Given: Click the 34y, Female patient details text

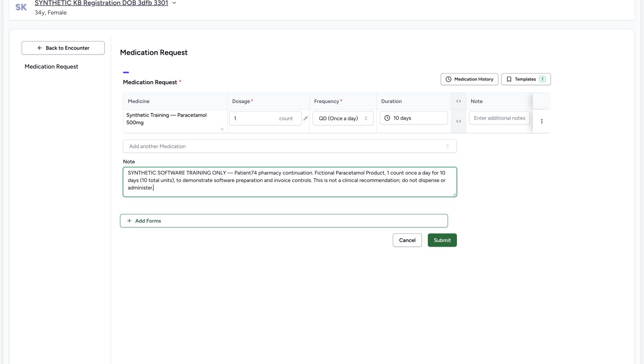Looking at the screenshot, I should 51,13.
